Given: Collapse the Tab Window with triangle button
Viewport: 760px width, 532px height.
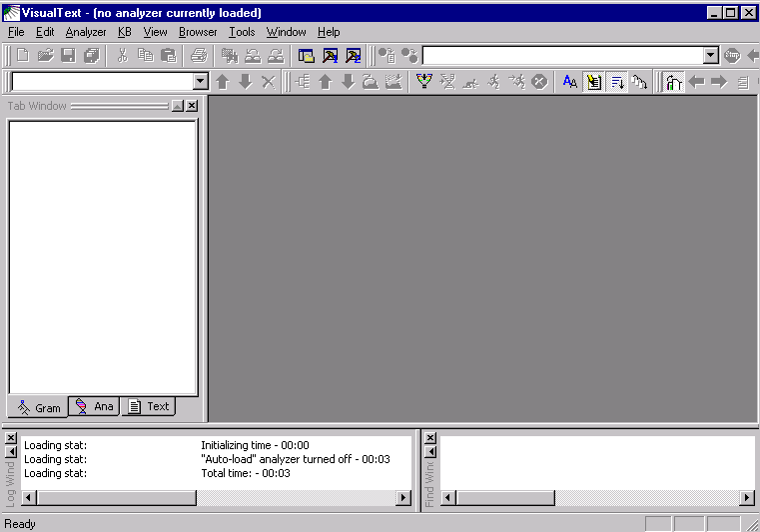Looking at the screenshot, I should pyautogui.click(x=178, y=106).
